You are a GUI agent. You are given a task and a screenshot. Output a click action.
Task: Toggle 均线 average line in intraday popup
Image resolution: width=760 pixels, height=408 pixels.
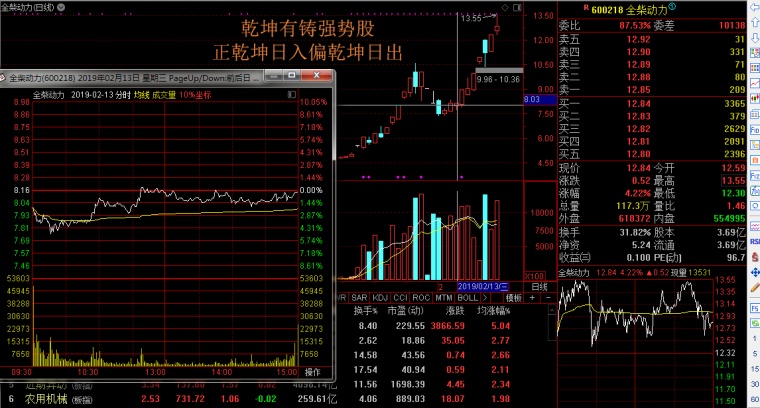142,95
